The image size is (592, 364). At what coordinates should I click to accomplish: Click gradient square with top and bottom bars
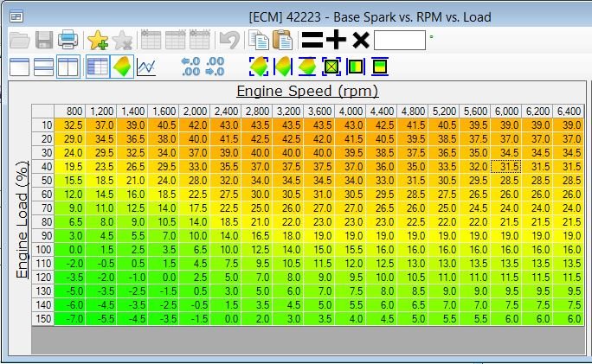coord(380,67)
